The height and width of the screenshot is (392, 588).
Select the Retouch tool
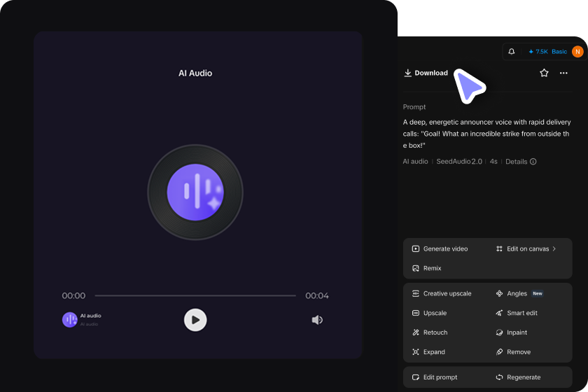[x=430, y=332]
